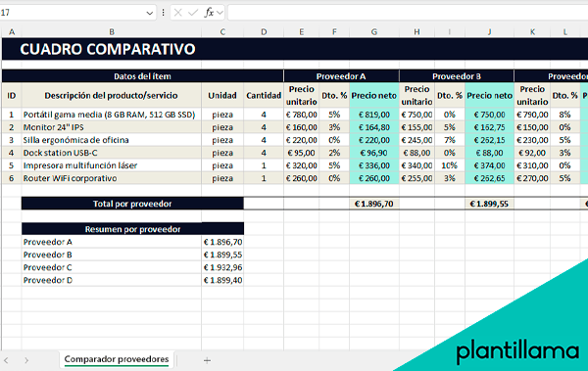
Task: Click the ID column header cell
Action: [x=12, y=96]
